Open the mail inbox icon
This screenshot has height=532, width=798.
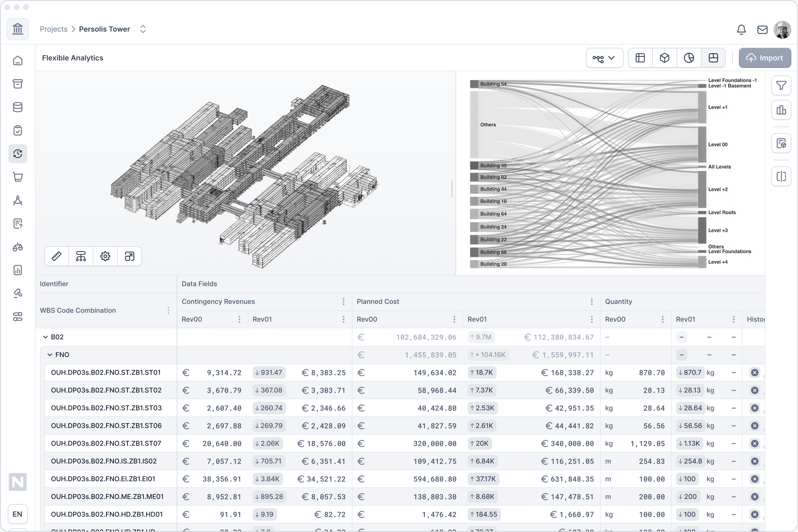pyautogui.click(x=762, y=30)
